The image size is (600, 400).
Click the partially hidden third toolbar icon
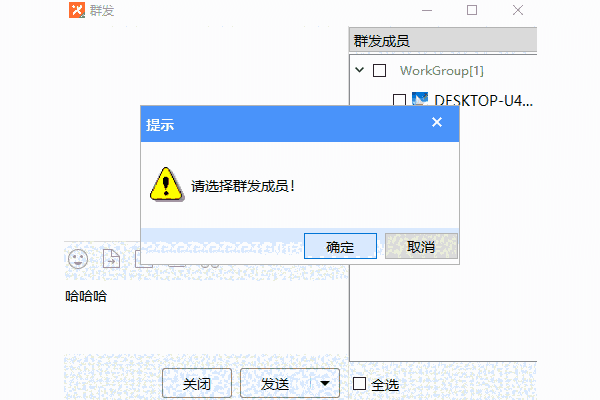point(144,261)
